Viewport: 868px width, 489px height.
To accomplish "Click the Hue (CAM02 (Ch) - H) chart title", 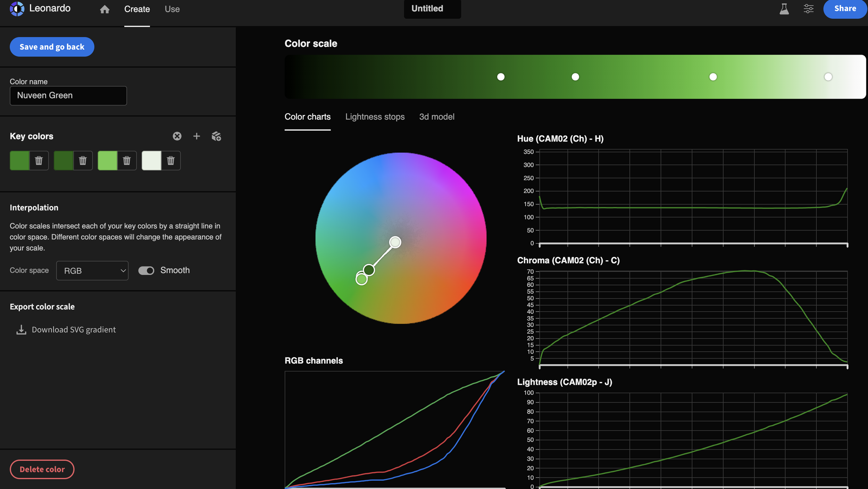I will click(x=560, y=139).
